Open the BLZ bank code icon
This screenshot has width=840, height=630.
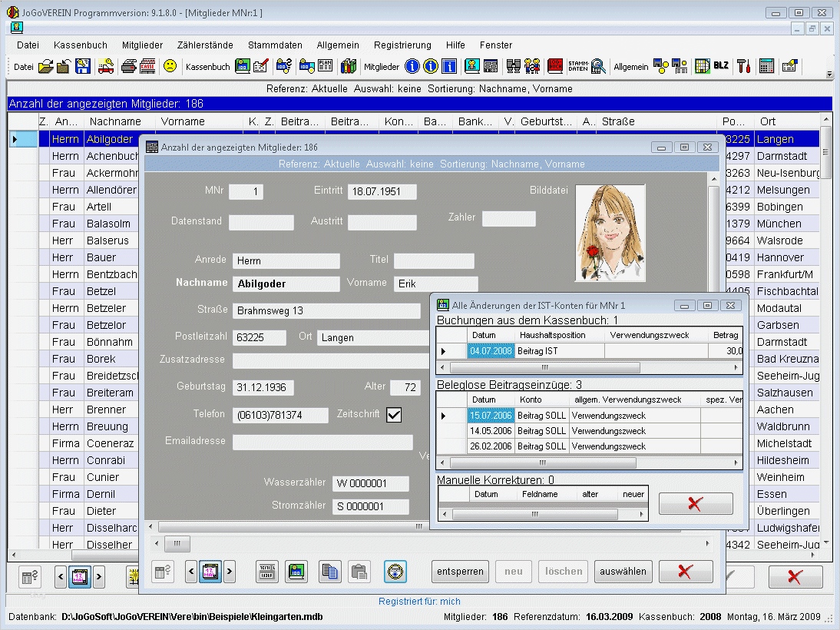click(721, 67)
